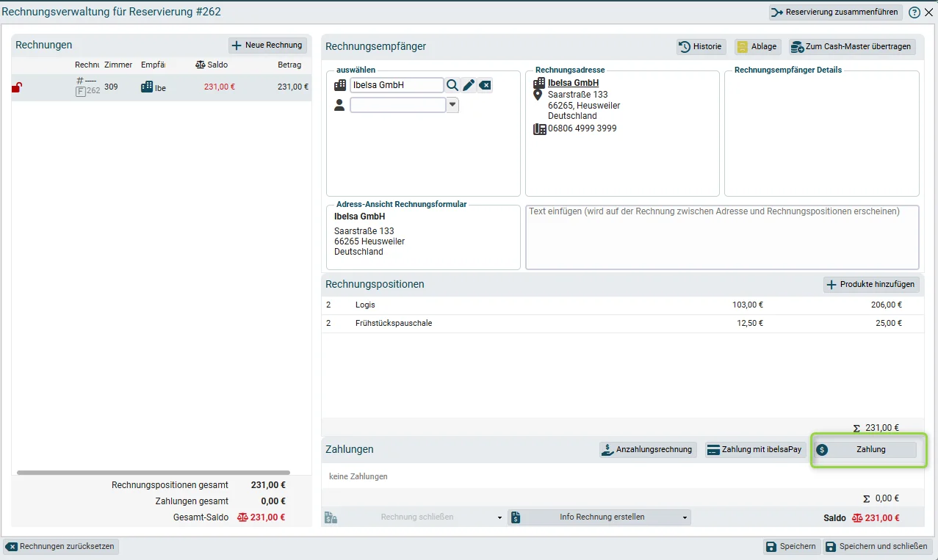Open the contact person dropdown arrow

coord(452,106)
